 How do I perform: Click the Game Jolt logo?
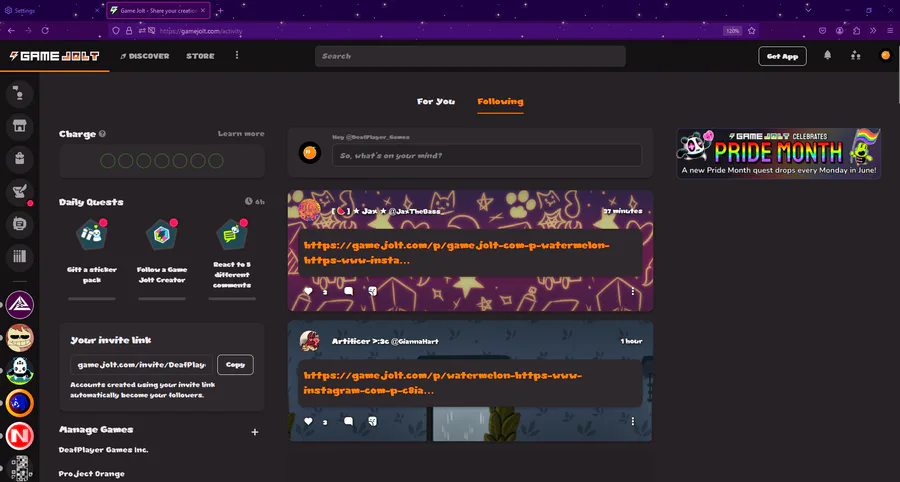(x=55, y=56)
